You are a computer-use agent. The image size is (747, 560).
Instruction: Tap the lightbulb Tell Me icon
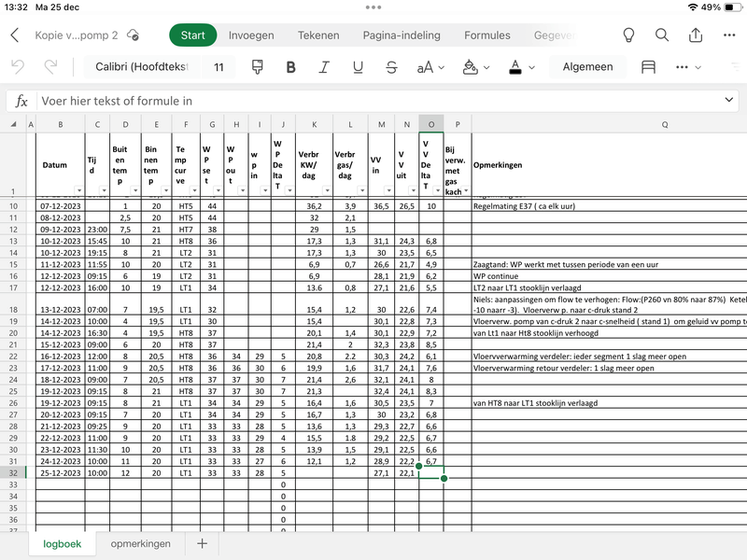(x=629, y=35)
